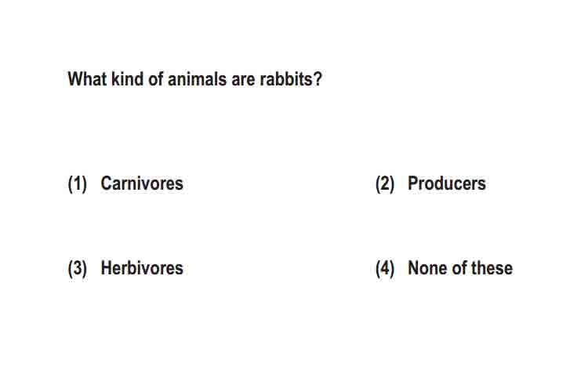Click the (2) option number
The width and height of the screenshot is (588, 392).
(385, 184)
